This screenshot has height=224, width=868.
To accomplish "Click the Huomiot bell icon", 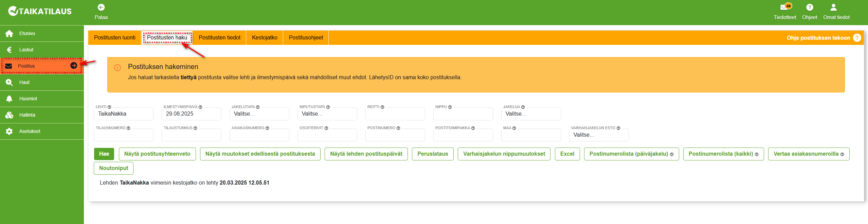I will [x=9, y=99].
